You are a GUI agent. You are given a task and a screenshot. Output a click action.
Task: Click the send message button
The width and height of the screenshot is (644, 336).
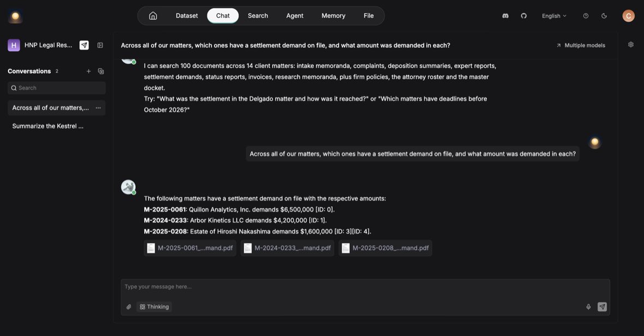[x=602, y=307]
